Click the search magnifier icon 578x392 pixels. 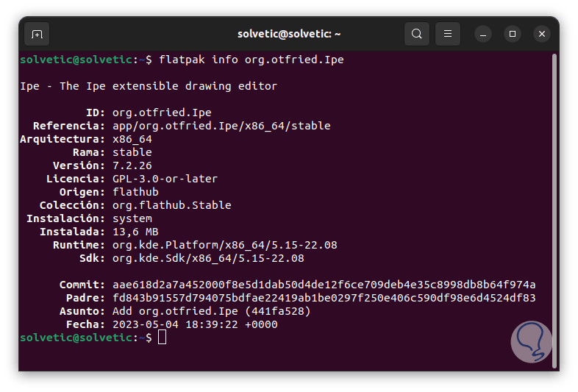click(x=417, y=34)
